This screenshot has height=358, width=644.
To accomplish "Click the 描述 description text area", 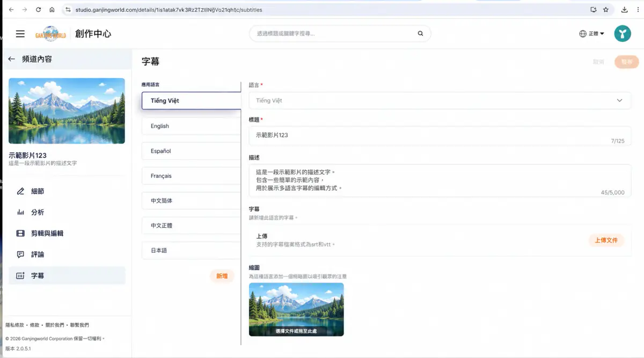I will 440,181.
